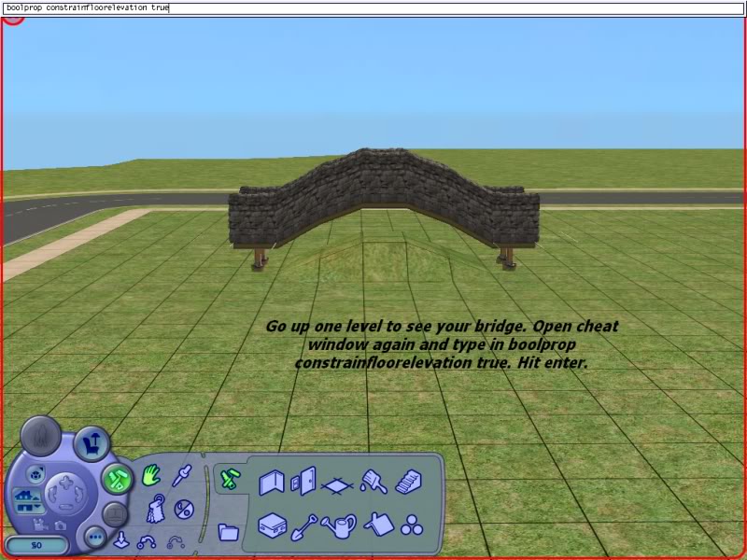Viewport: 747px width, 560px height.
Task: Take a snapshot with camera icon
Action: [61, 525]
